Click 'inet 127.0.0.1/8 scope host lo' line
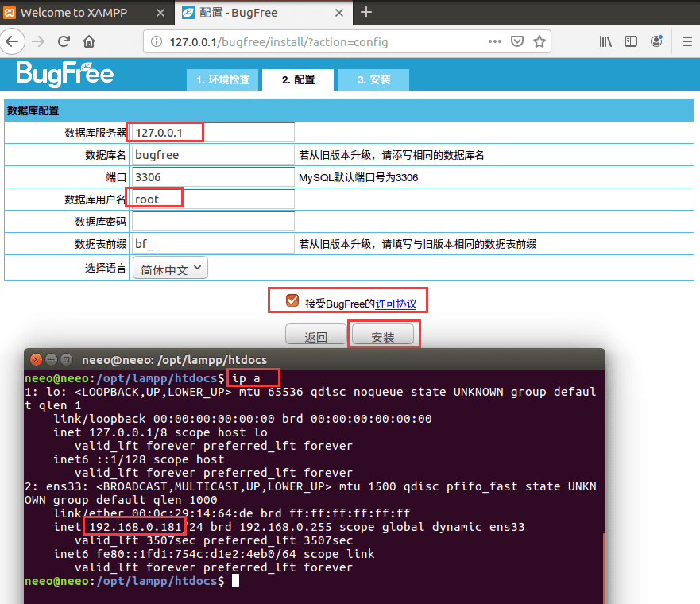This screenshot has height=604, width=700. tap(160, 432)
